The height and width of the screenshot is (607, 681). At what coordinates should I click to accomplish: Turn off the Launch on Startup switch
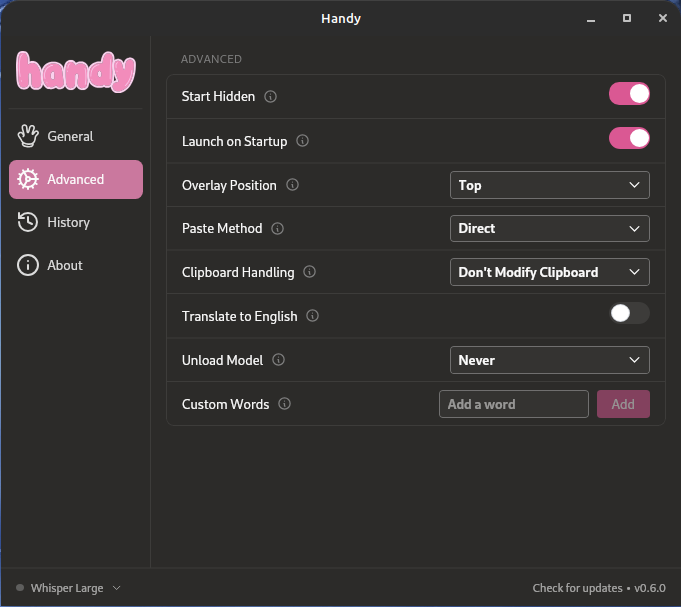[629, 138]
